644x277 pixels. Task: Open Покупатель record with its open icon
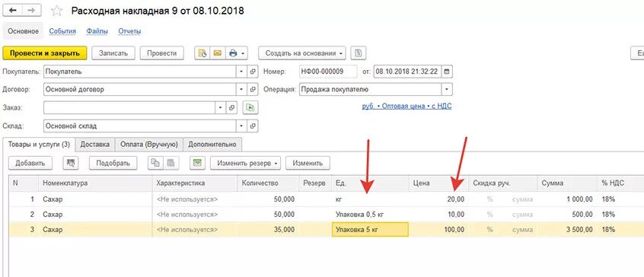click(253, 72)
